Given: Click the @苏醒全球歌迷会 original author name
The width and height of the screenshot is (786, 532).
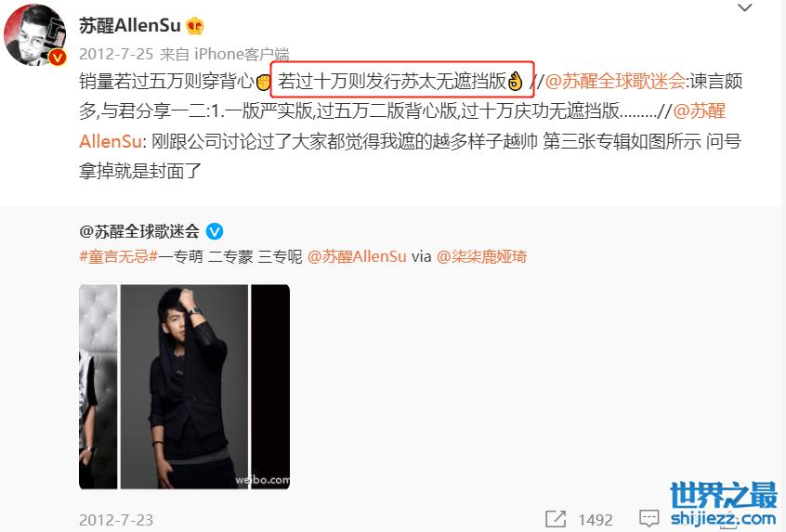Looking at the screenshot, I should click(138, 231).
